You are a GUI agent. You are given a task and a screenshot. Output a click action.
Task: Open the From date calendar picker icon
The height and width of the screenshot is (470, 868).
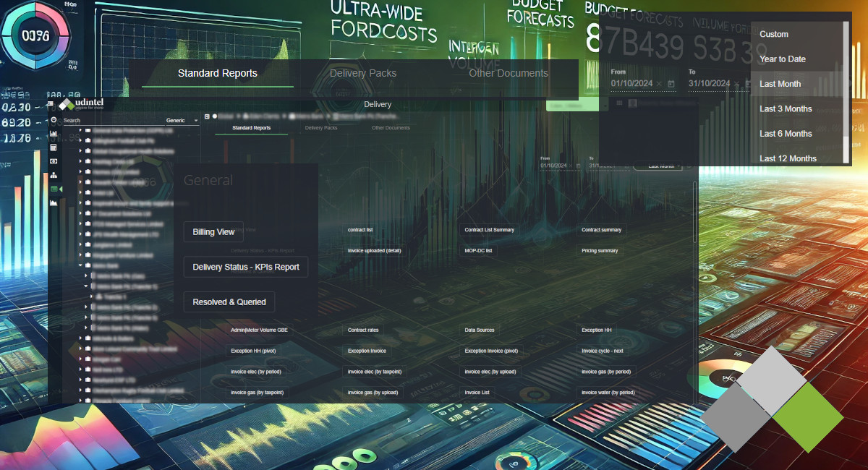(671, 84)
